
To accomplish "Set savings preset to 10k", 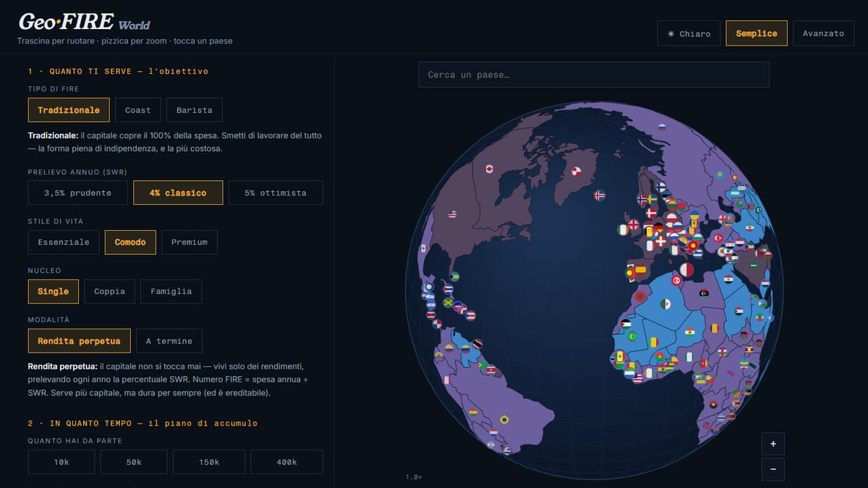I will click(61, 462).
